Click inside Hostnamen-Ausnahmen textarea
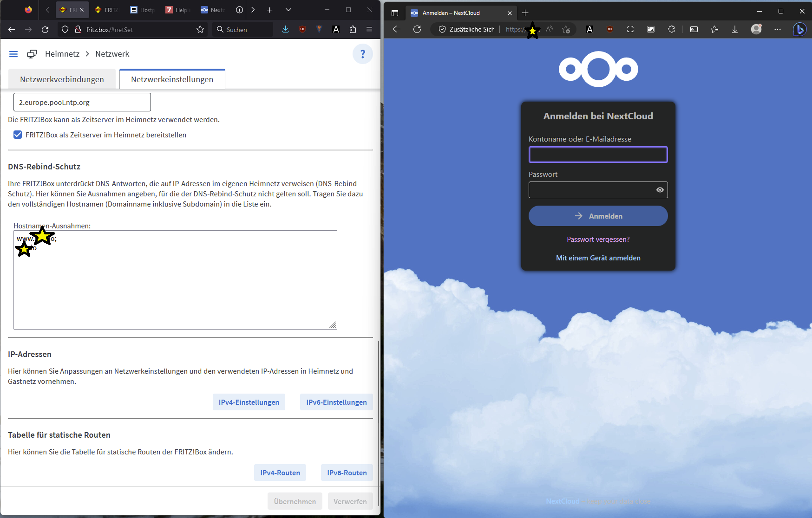 175,280
